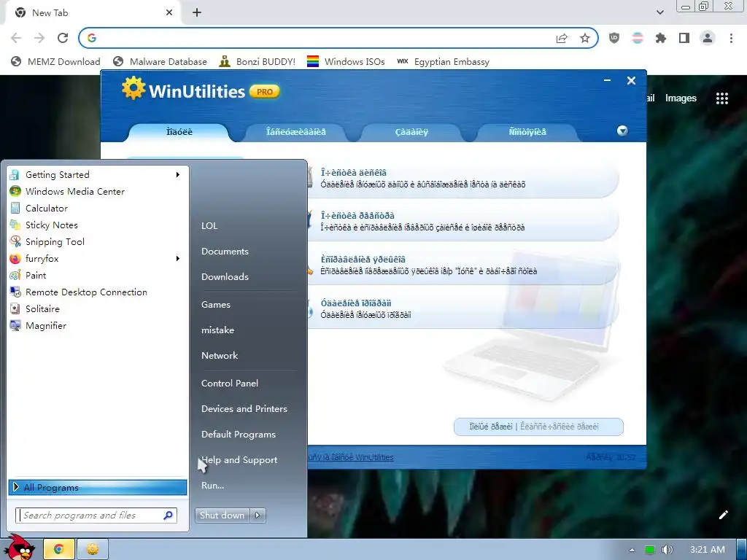Open Magnifier
This screenshot has height=560, width=747.
pyautogui.click(x=97, y=326)
